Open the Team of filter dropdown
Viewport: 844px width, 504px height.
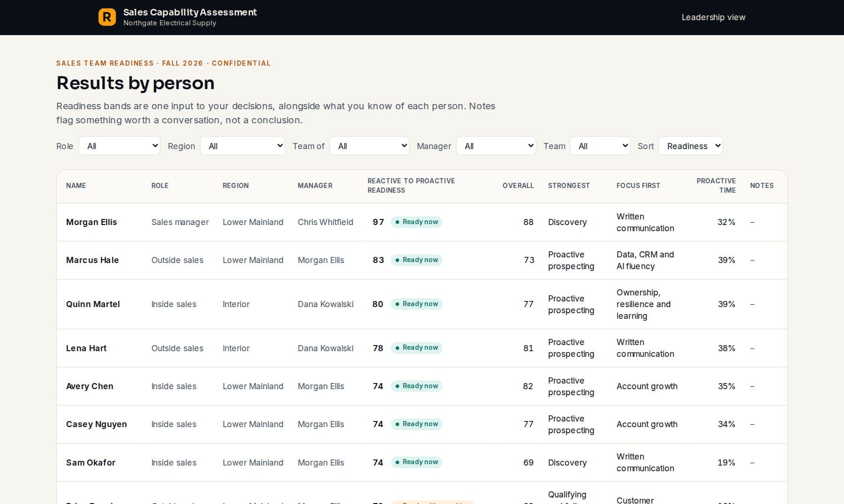click(369, 146)
